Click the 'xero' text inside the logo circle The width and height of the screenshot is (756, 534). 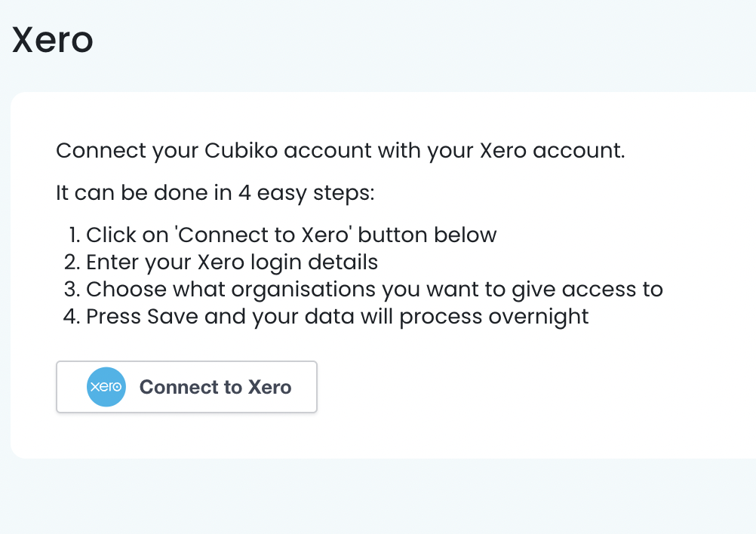[106, 387]
